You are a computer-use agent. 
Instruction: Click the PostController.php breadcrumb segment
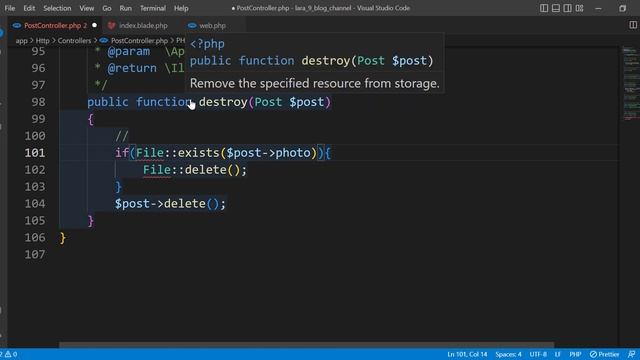[139, 40]
